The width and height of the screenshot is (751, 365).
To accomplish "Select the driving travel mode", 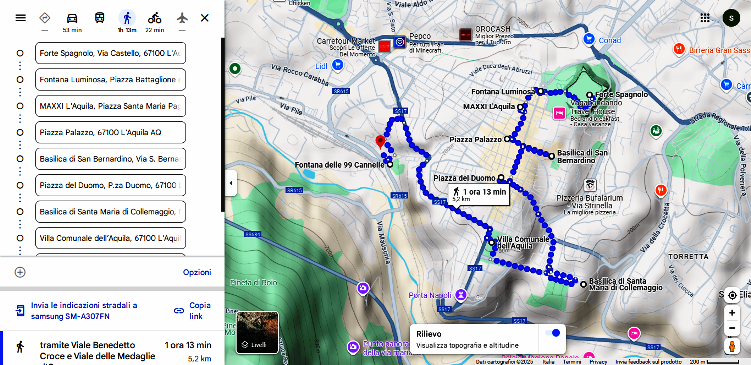I will 72,18.
